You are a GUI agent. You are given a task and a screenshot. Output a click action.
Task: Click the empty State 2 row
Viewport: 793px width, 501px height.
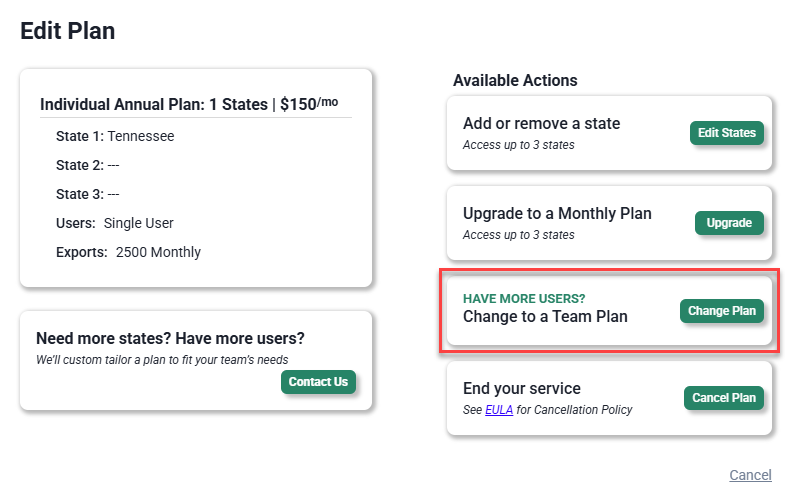tap(88, 165)
